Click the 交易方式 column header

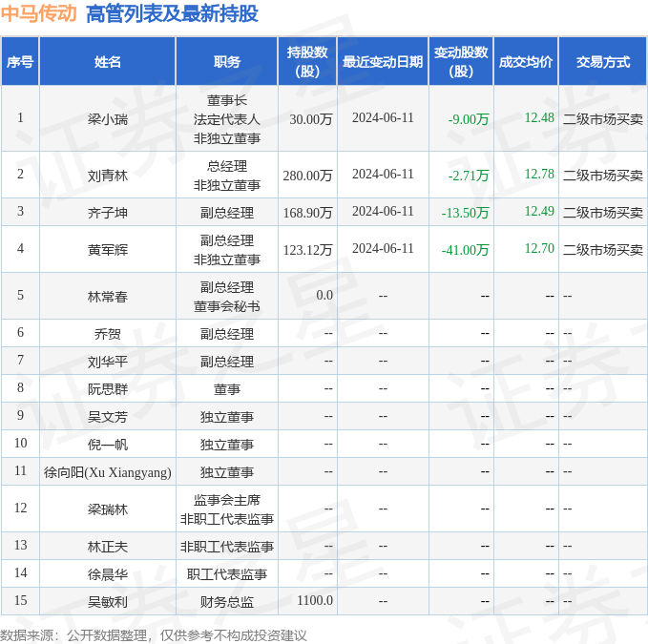click(x=603, y=62)
